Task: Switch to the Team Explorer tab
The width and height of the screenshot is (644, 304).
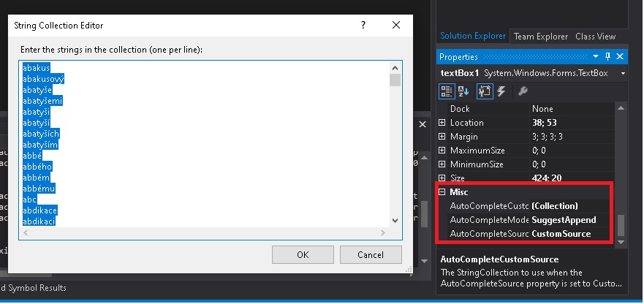Action: click(540, 36)
